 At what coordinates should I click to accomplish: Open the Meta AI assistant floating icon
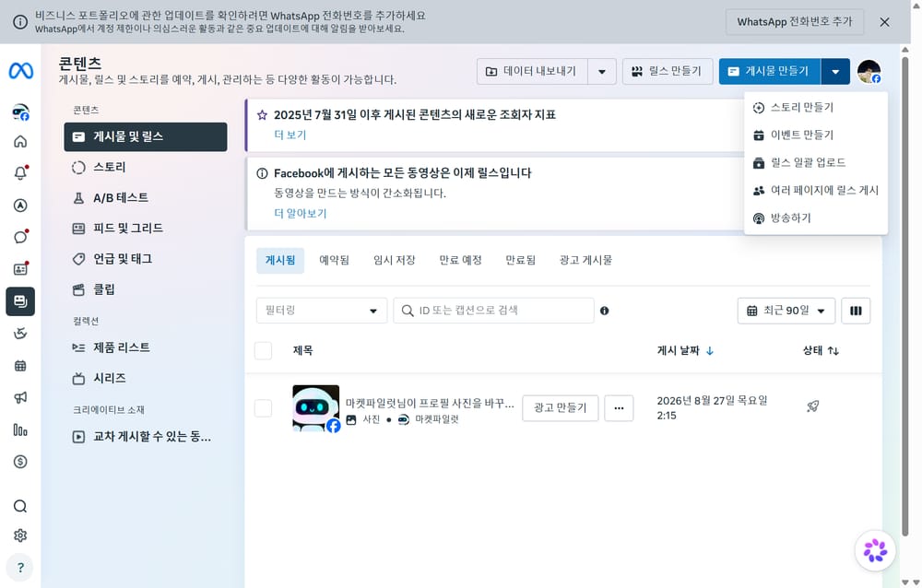pos(875,550)
